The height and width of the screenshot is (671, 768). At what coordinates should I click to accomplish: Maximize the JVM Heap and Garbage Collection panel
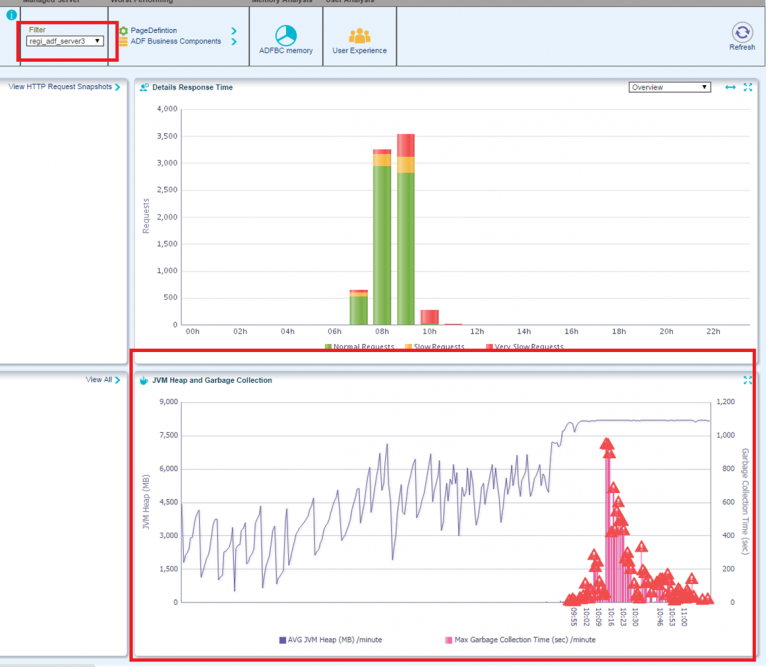pos(747,380)
